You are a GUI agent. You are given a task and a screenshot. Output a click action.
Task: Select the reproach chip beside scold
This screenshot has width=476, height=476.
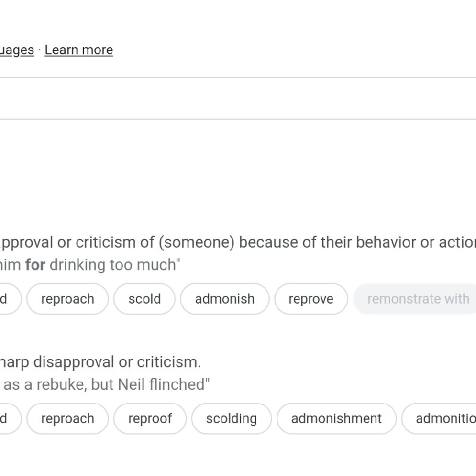[x=68, y=299]
